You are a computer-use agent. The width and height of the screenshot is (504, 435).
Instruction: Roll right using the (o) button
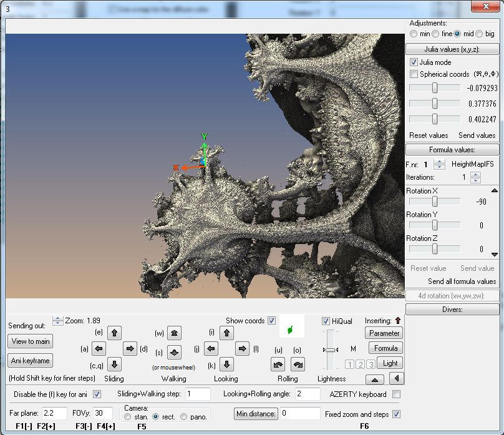point(298,364)
